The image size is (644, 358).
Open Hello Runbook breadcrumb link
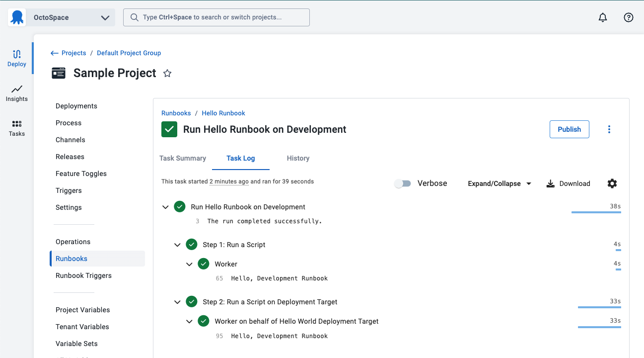point(223,113)
